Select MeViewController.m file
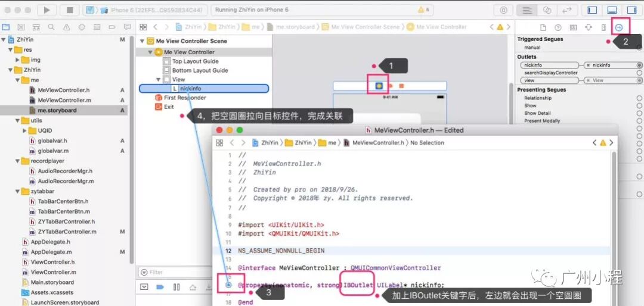This screenshot has width=644, height=306. [x=64, y=100]
